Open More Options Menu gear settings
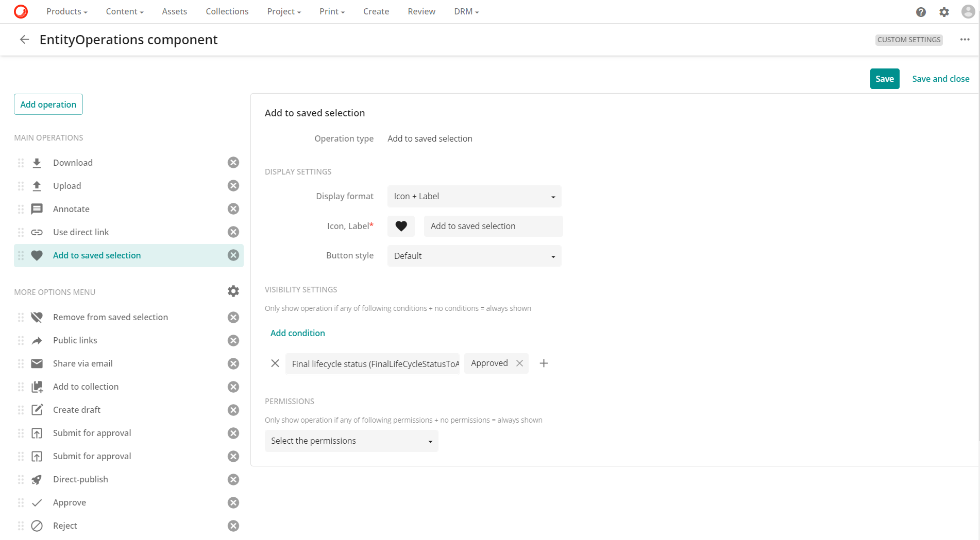980x540 pixels. point(233,291)
